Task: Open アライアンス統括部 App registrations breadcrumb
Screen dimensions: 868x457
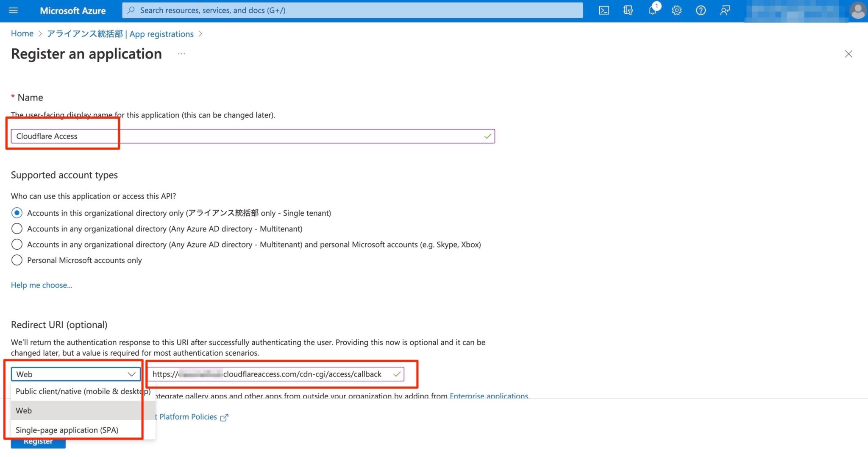Action: click(120, 33)
